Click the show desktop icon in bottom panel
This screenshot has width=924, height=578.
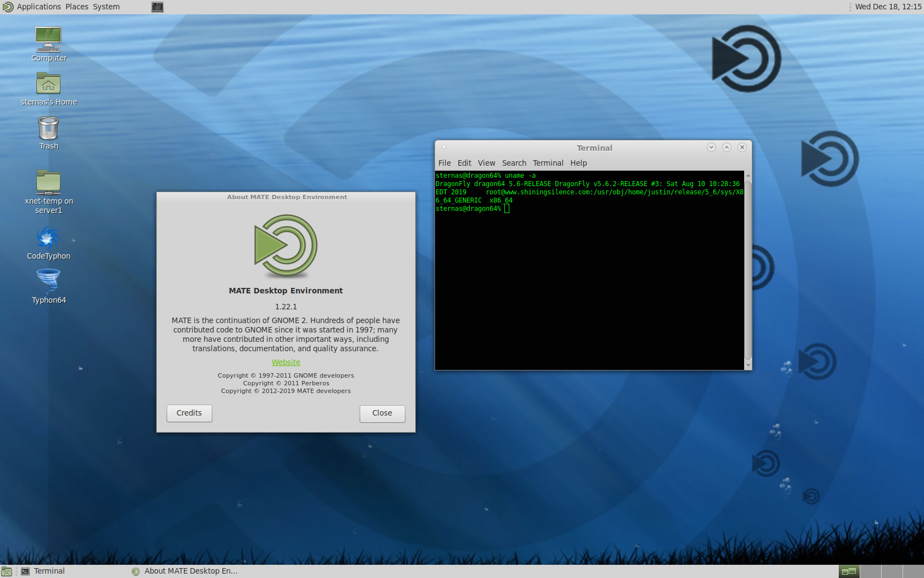coord(7,571)
